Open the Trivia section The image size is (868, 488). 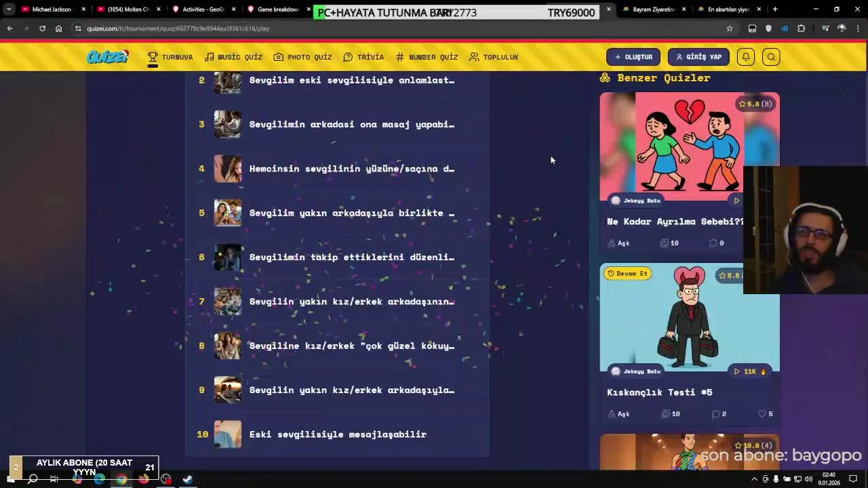click(363, 57)
